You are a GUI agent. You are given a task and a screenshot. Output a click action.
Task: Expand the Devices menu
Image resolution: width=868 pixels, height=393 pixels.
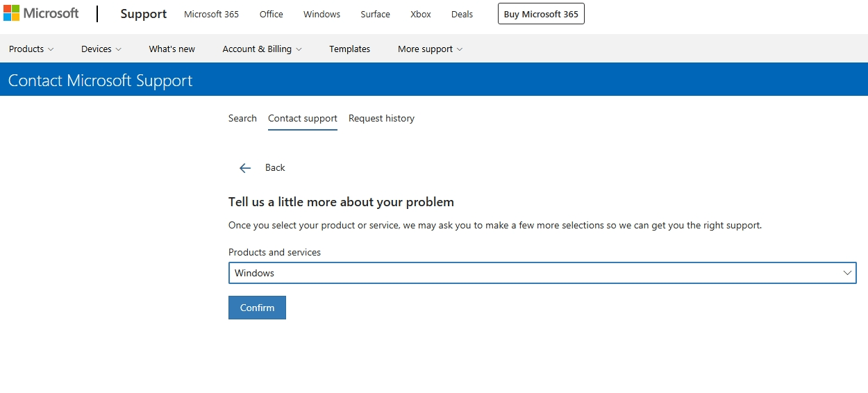click(101, 49)
